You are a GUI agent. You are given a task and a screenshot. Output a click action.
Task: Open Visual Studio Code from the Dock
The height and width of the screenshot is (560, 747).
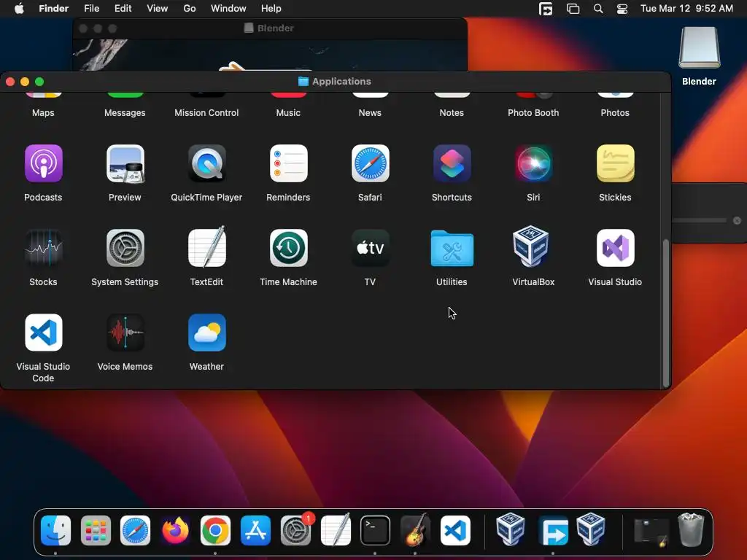click(455, 531)
